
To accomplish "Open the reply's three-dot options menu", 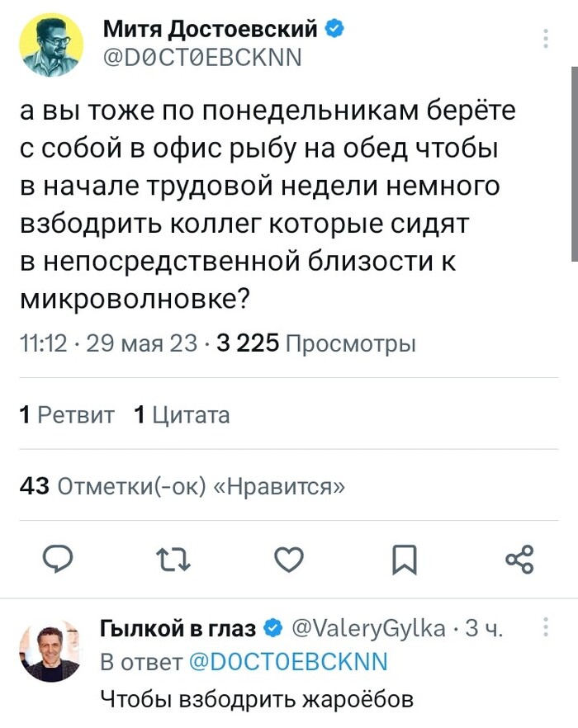I will 546,629.
